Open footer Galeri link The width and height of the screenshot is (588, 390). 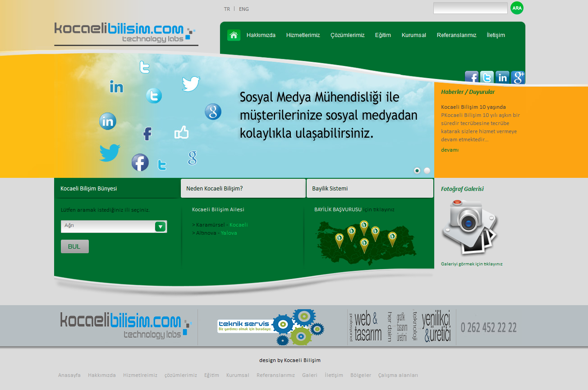pyautogui.click(x=310, y=375)
